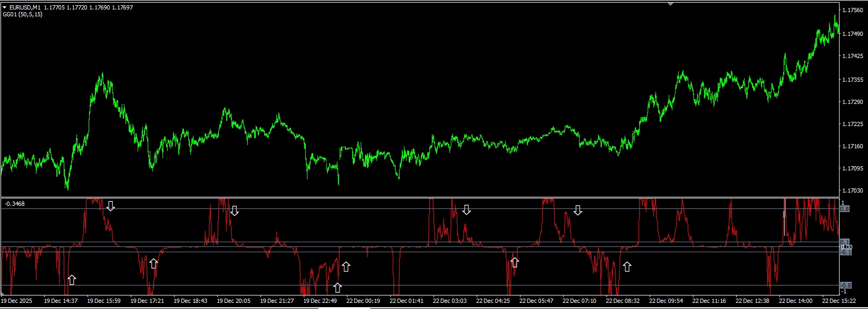This screenshot has height=334, width=868.
Task: Click the up arrow signal above 19 Dec 14:37
Action: click(x=72, y=280)
